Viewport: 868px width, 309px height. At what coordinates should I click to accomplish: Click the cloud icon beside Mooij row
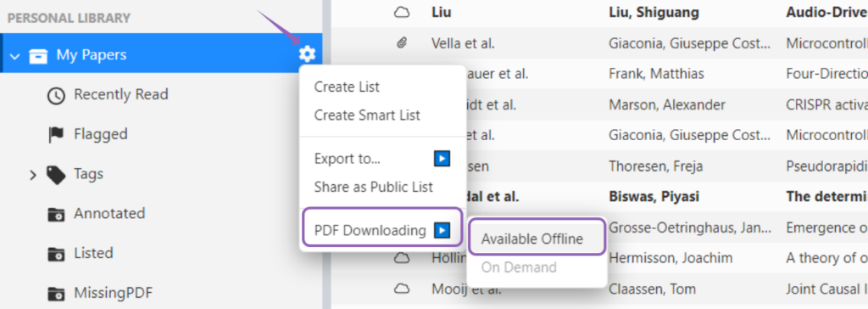pyautogui.click(x=401, y=289)
